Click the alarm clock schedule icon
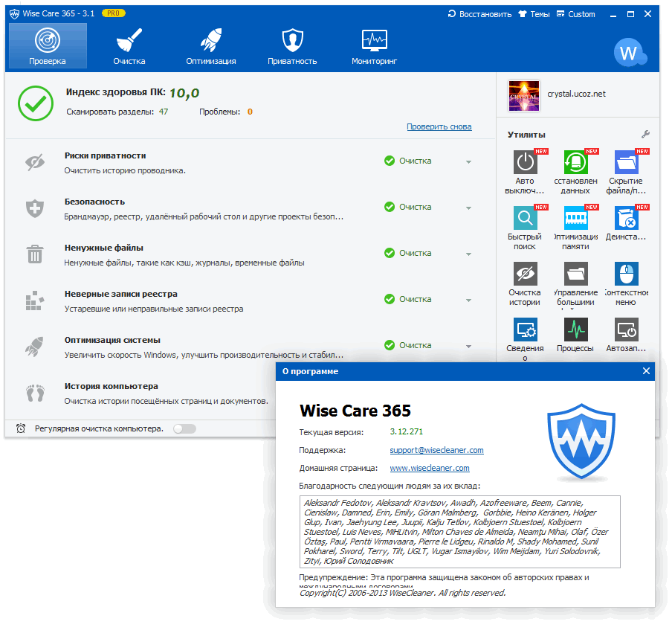Screen dimensions: 672x633 click(x=21, y=428)
